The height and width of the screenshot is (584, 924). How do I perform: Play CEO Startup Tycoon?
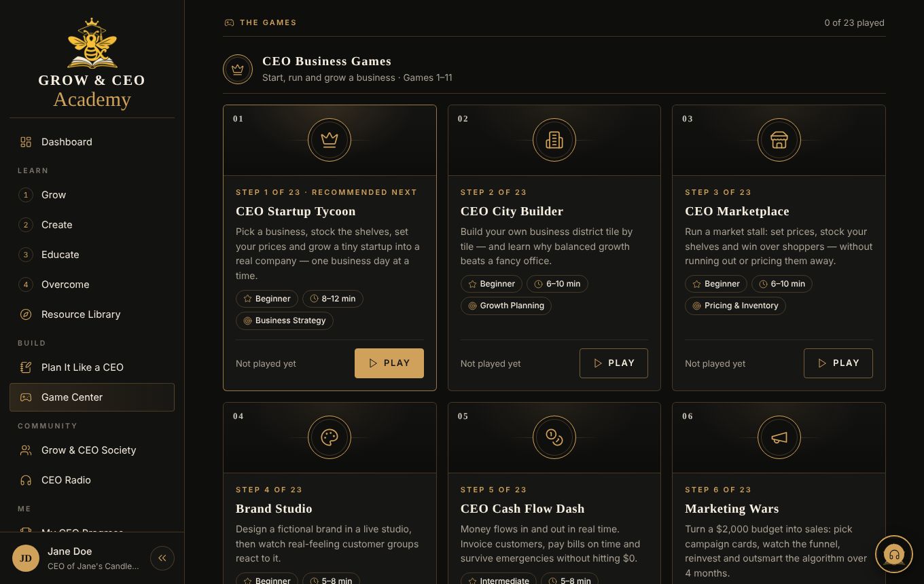click(389, 363)
